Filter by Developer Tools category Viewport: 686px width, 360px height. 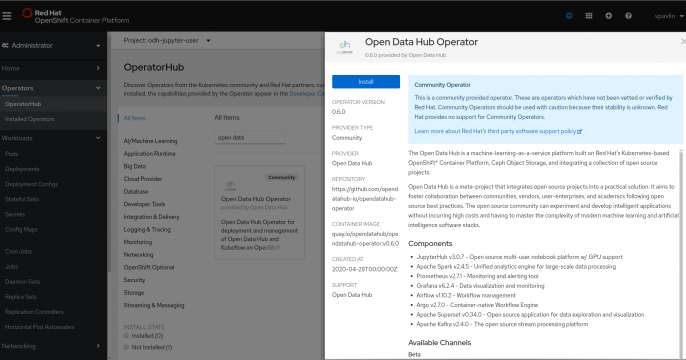(x=144, y=204)
